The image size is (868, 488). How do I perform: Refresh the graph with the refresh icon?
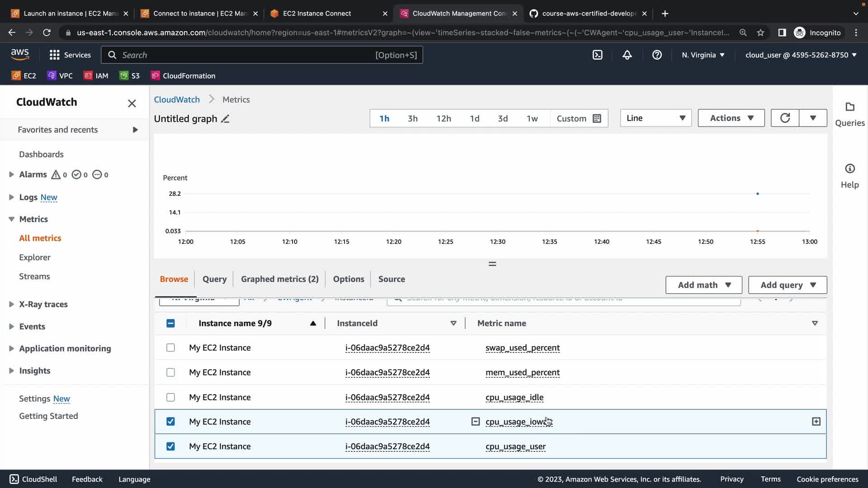click(785, 118)
